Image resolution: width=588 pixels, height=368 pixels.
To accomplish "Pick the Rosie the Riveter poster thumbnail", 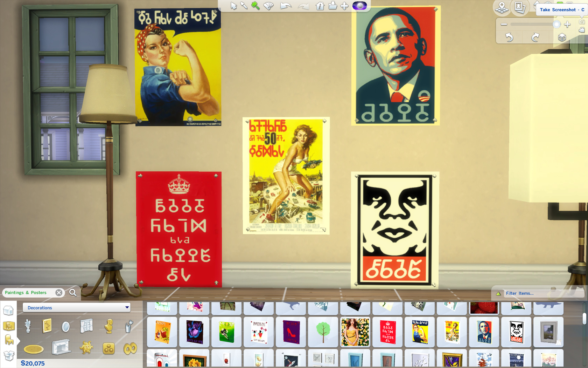I will (x=420, y=332).
